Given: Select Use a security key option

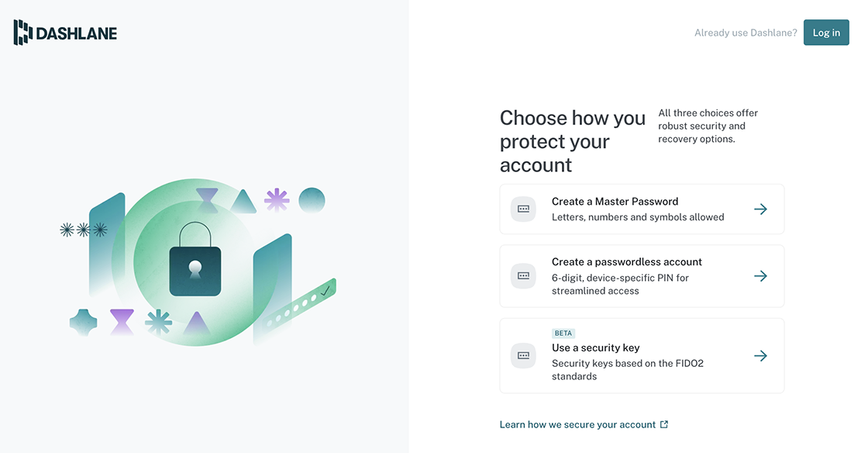Looking at the screenshot, I should click(x=642, y=355).
